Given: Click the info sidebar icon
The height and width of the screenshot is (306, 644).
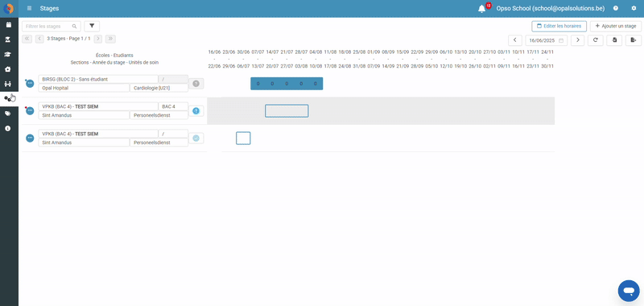Looking at the screenshot, I should click(x=8, y=129).
